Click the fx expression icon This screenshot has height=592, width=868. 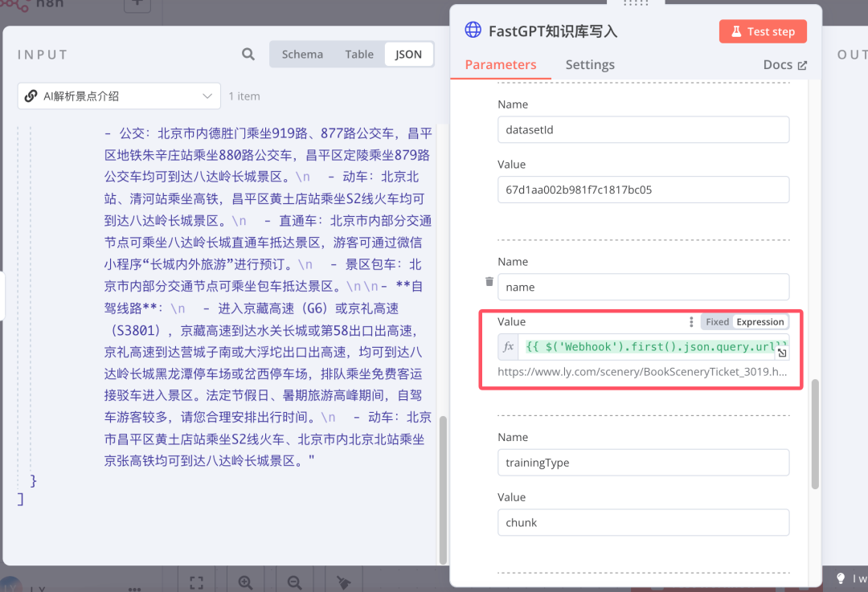coord(508,347)
